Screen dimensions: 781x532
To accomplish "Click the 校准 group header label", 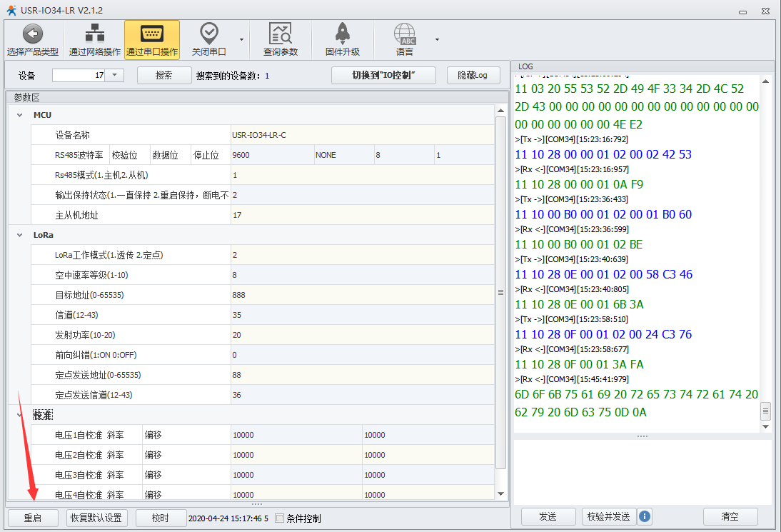I will tap(43, 415).
